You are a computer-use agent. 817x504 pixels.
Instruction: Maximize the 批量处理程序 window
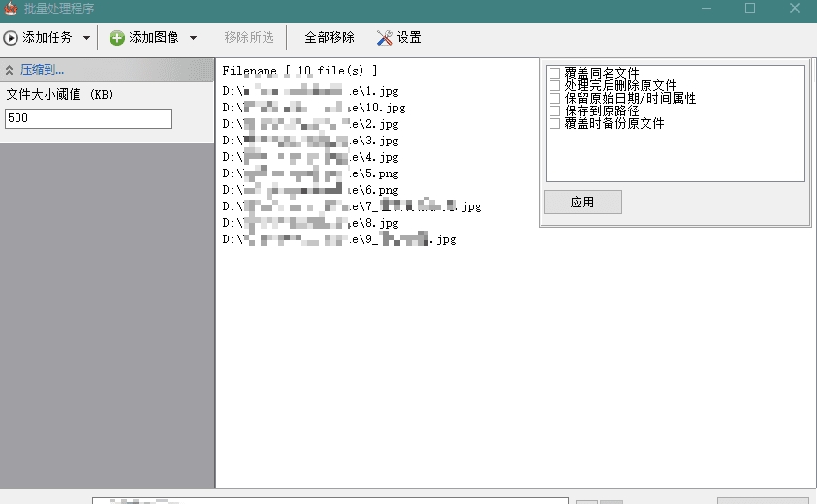click(x=750, y=9)
